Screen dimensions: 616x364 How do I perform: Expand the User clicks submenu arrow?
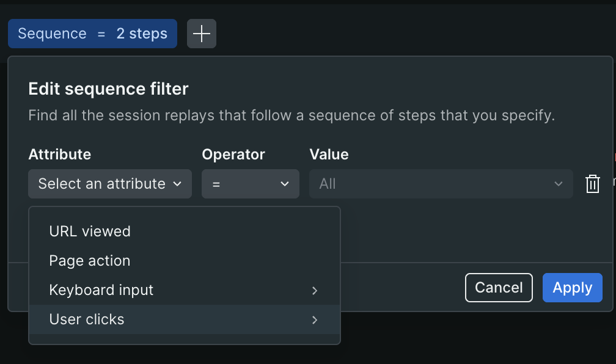pyautogui.click(x=315, y=319)
